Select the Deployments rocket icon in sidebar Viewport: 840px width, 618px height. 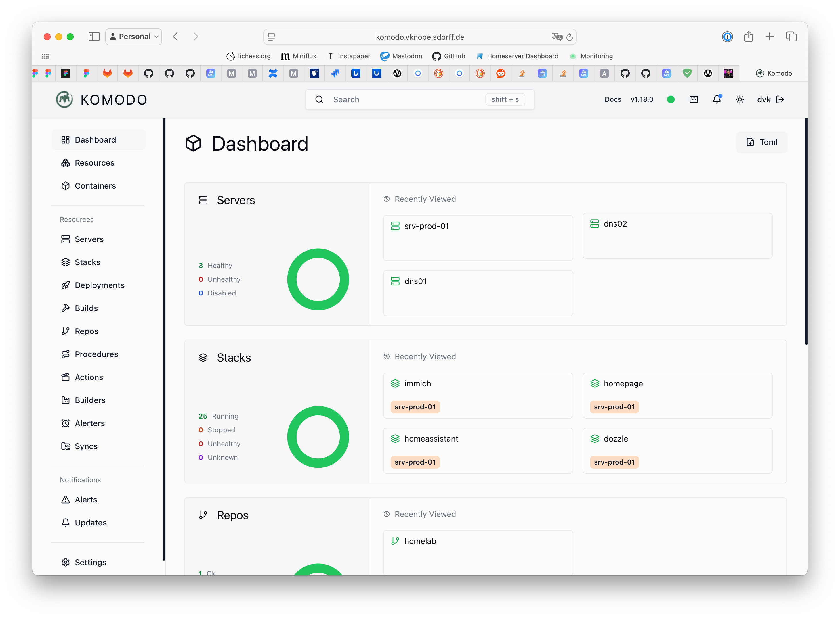point(66,285)
